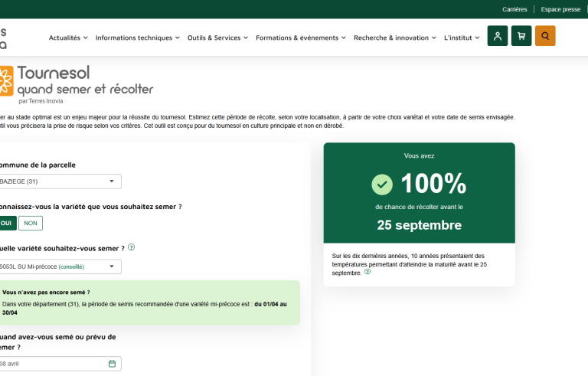This screenshot has width=588, height=376.
Task: Open the commune BAZIEGE (31) dropdown
Action: (60, 181)
